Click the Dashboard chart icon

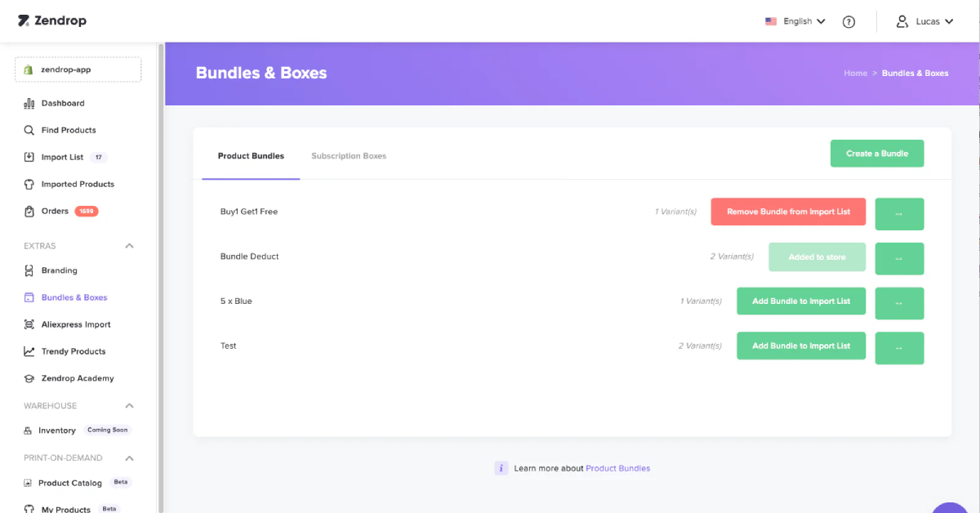click(x=29, y=103)
